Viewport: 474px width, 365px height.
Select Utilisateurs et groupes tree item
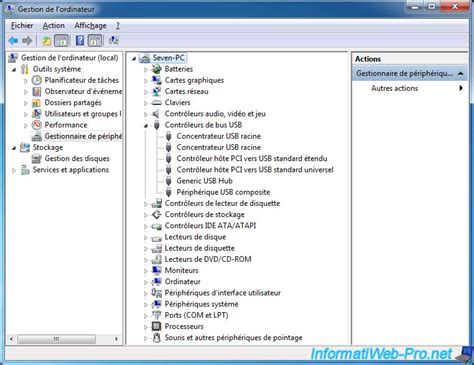pyautogui.click(x=83, y=114)
